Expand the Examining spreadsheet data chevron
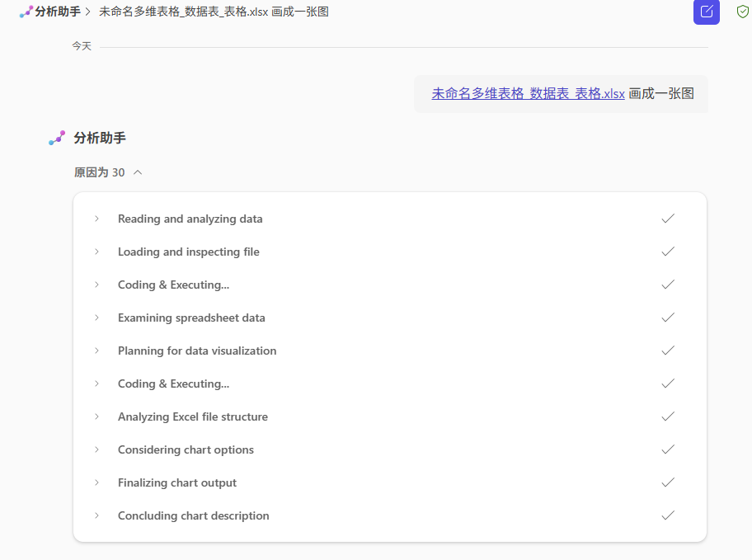Viewport: 752px width, 560px height. point(96,318)
